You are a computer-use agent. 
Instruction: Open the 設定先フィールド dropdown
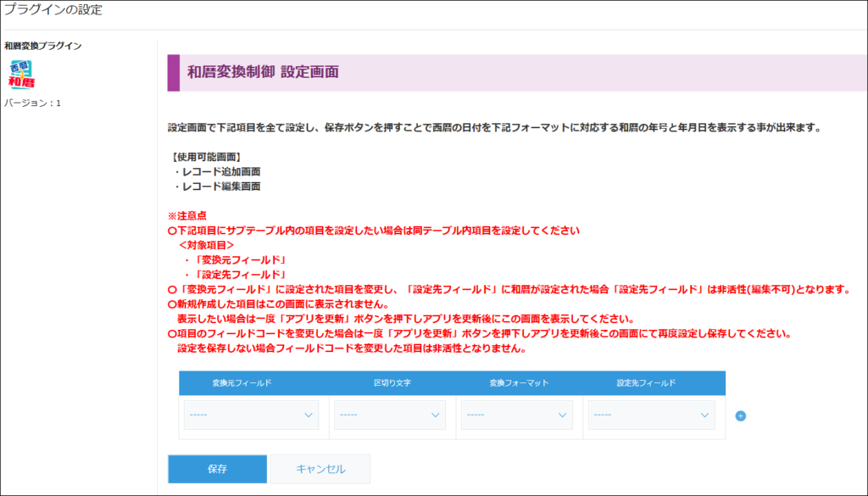[652, 415]
